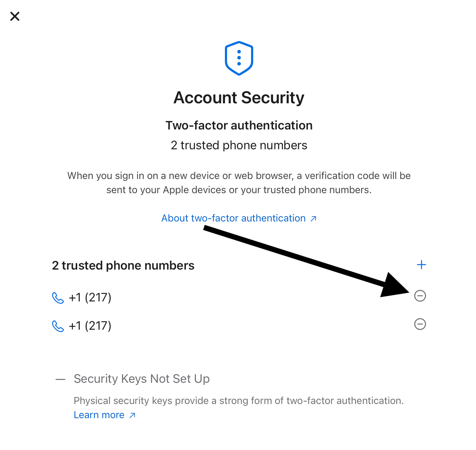Click arrow icon after About two-factor authentication
This screenshot has width=476, height=450.
pos(313,219)
